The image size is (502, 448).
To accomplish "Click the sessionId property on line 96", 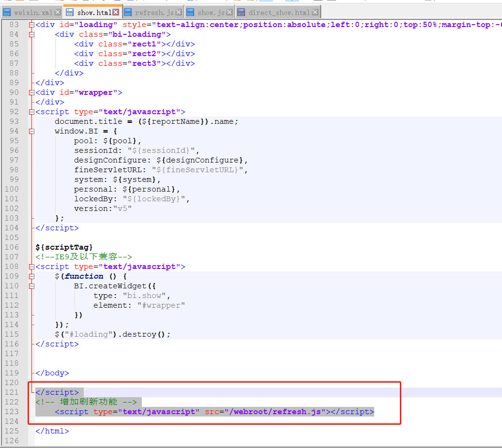I will tap(137, 150).
